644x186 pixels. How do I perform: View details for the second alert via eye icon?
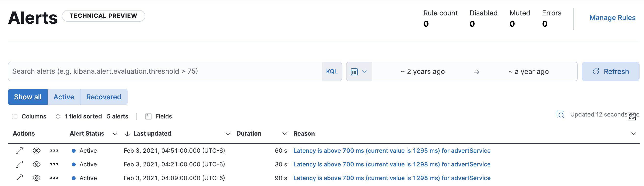coord(37,164)
